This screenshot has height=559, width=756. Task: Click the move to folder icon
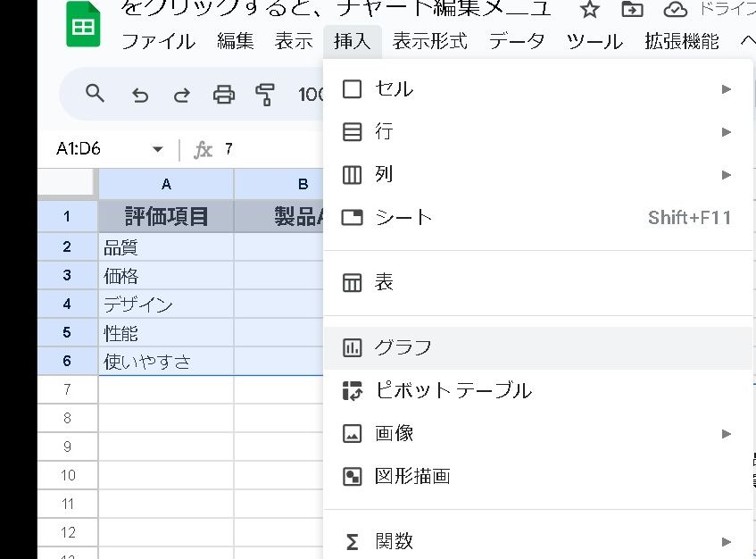pyautogui.click(x=632, y=10)
